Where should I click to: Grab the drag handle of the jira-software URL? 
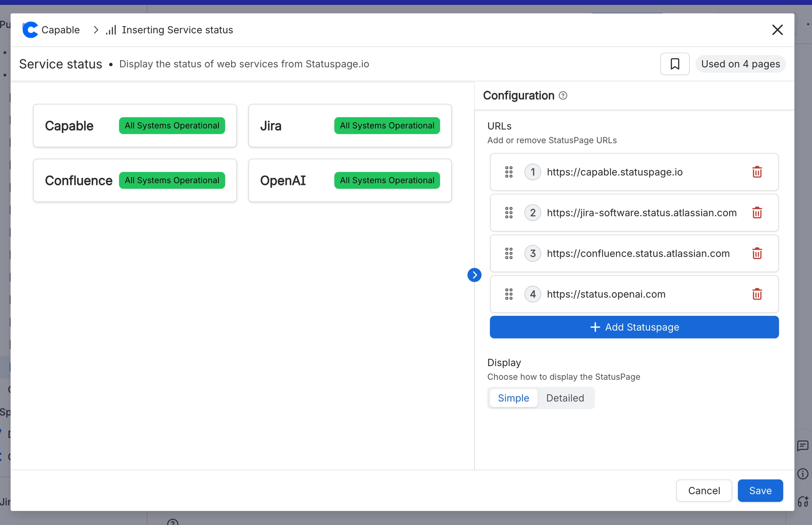pyautogui.click(x=509, y=213)
